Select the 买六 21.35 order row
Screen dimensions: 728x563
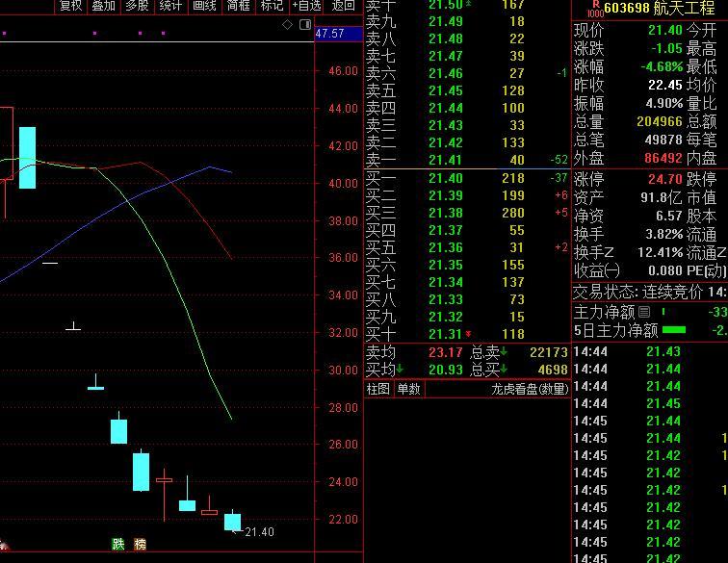click(467, 265)
